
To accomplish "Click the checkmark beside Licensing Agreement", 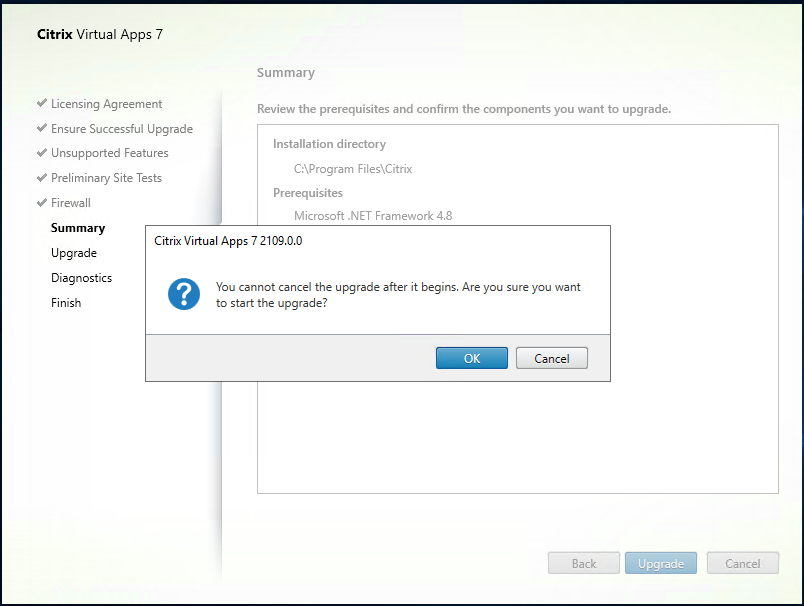I will [x=42, y=103].
